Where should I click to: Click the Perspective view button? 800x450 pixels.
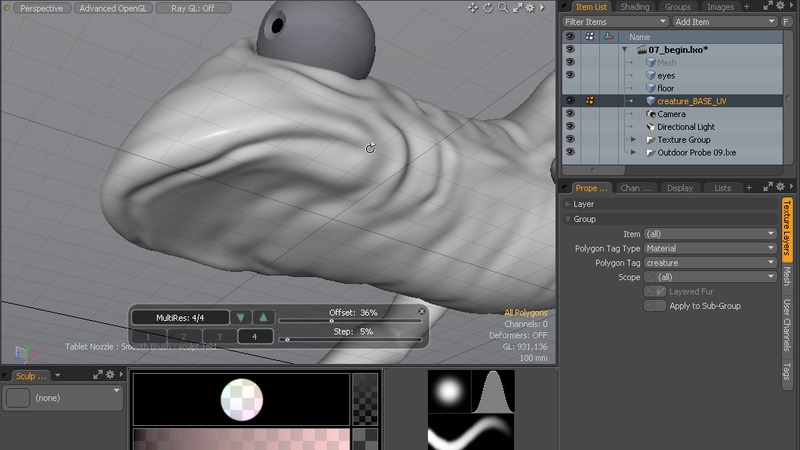point(41,8)
